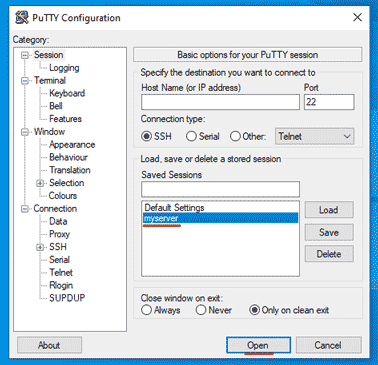378x365 pixels.
Task: Open the Logging category
Action: tap(64, 68)
